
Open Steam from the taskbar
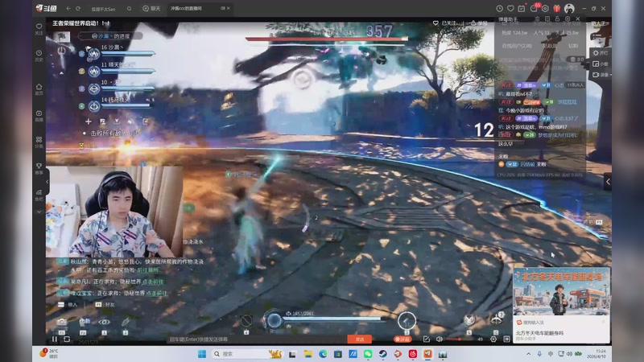(383, 354)
